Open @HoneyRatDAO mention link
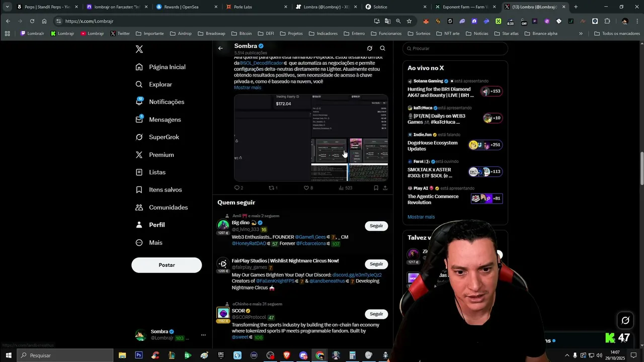644x362 pixels. click(249, 244)
